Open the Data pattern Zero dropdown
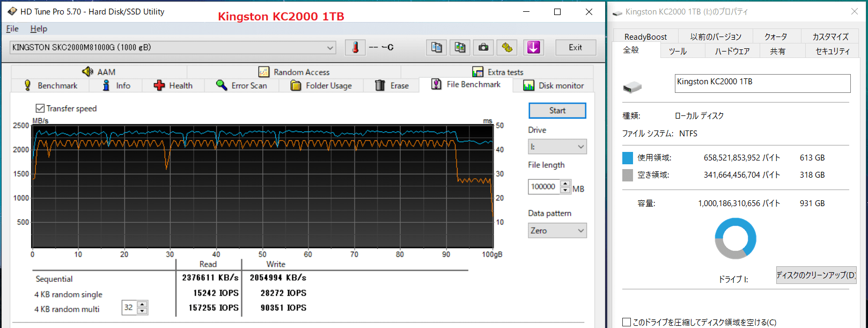 557,230
